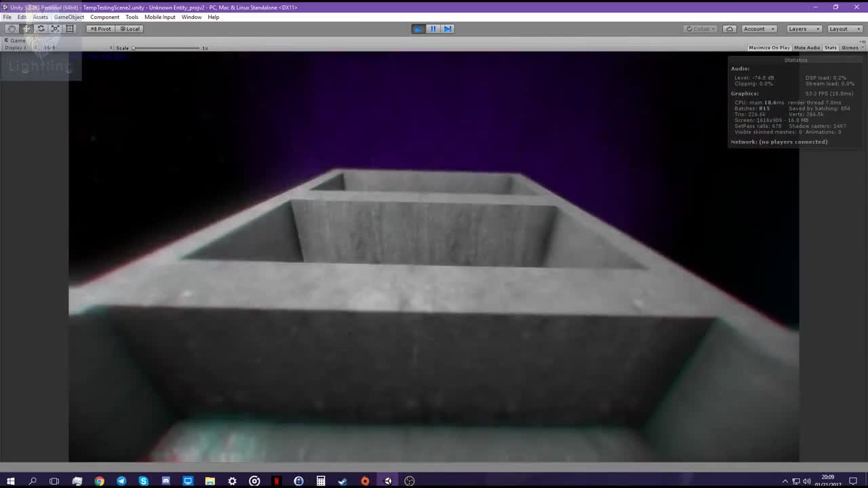Toggle Local handle rotation mode
This screenshot has width=868, height=488.
point(130,28)
